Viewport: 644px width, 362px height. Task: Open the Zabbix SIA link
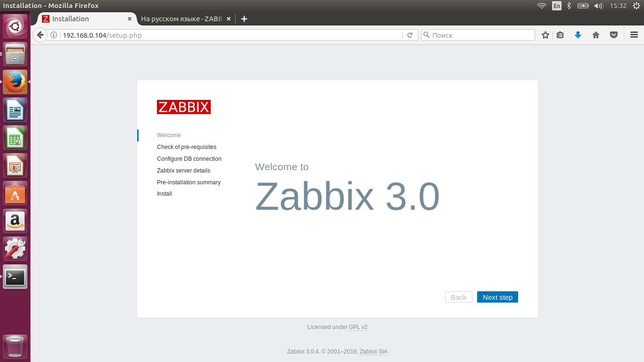click(x=373, y=352)
